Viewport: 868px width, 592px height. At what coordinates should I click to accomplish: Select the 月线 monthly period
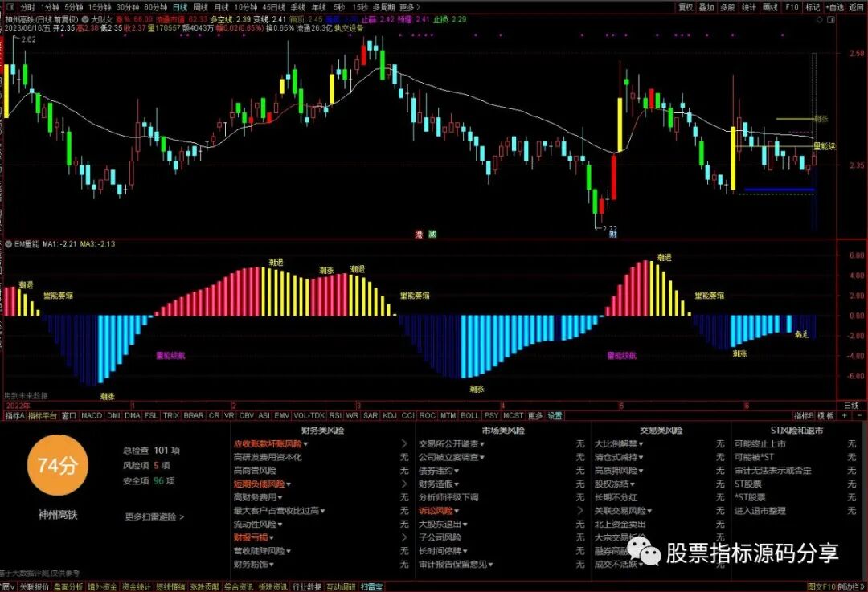pos(222,7)
